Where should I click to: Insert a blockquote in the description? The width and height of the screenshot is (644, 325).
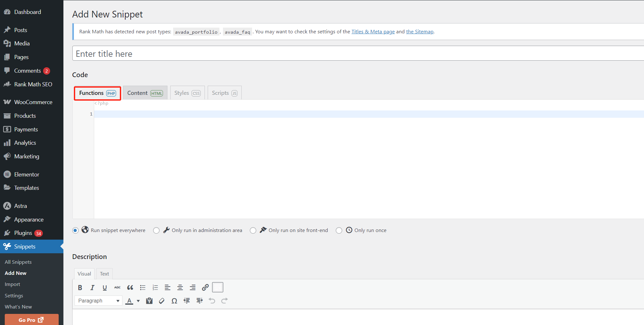(130, 287)
